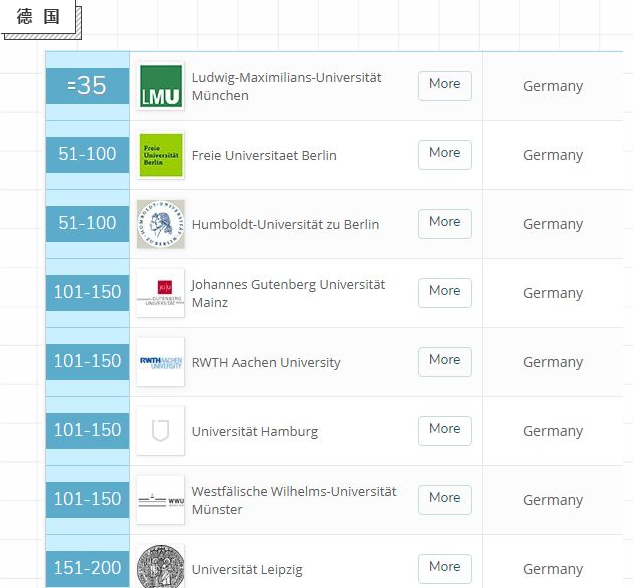Image resolution: width=633 pixels, height=588 pixels.
Task: Select the =35 rank cell
Action: [x=87, y=86]
